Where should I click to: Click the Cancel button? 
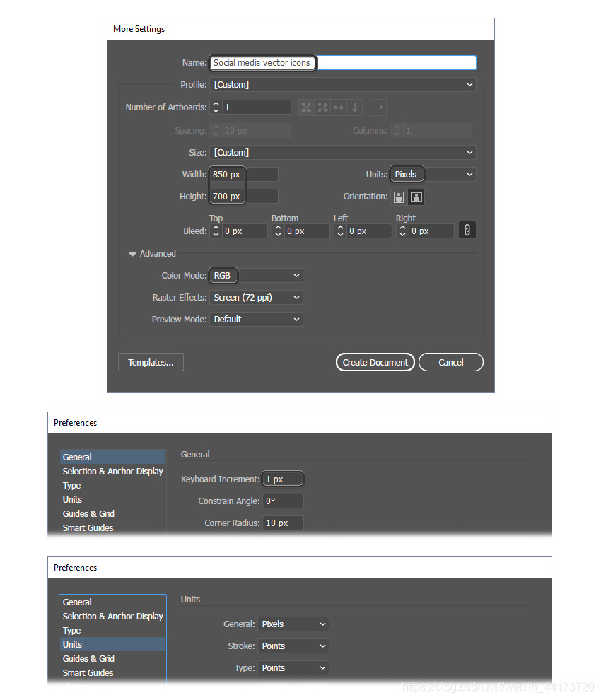coord(451,362)
